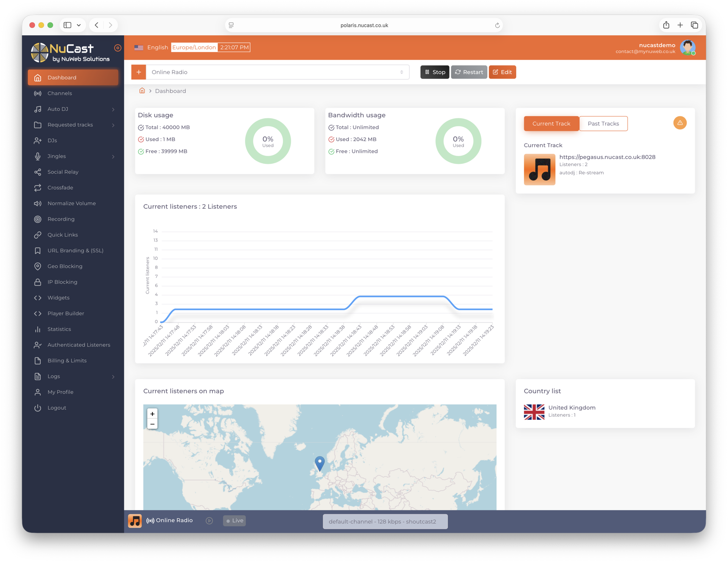
Task: Click the home breadcrumb icon
Action: 142,91
